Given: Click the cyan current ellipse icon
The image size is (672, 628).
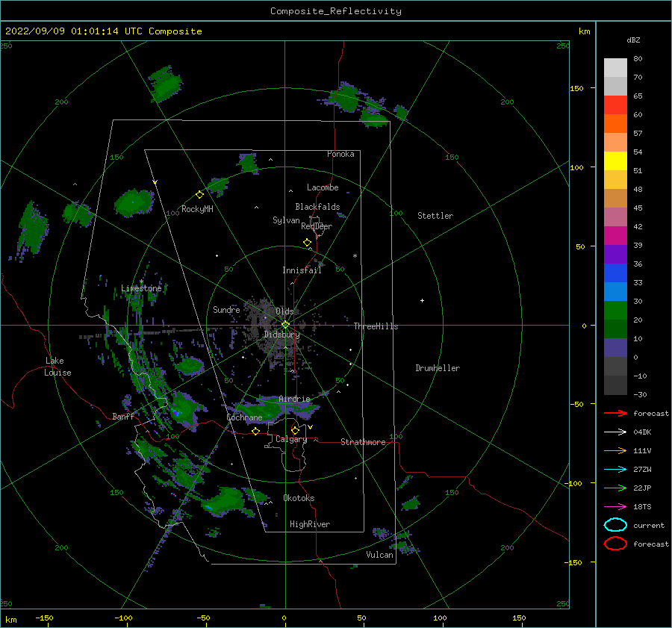Looking at the screenshot, I should click(x=615, y=525).
